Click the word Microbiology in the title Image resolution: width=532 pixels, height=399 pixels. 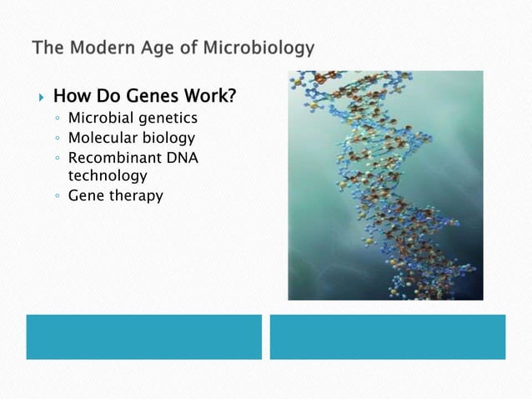[x=258, y=48]
